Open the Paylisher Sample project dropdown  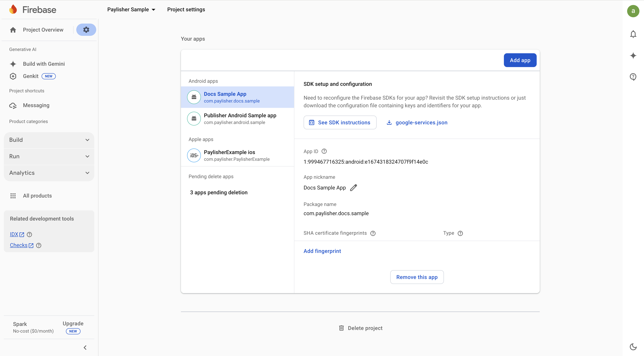point(131,10)
